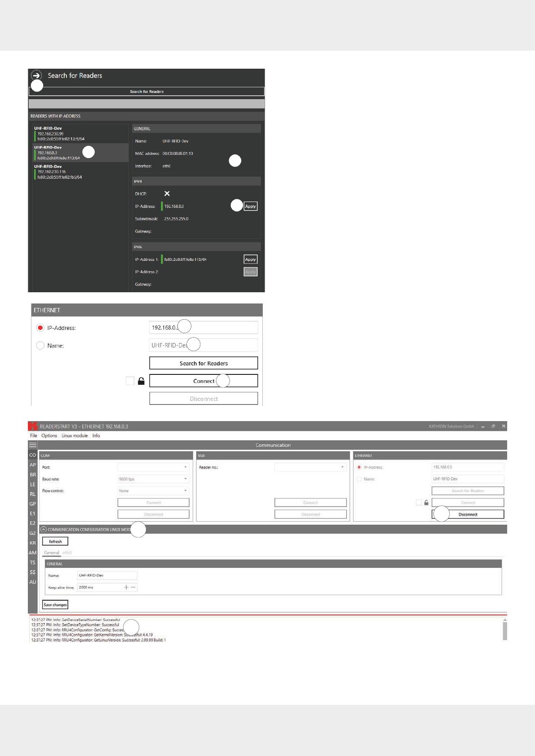The width and height of the screenshot is (535, 756).
Task: Click Search for Readers in the enlarged Ethernet panel
Action: tap(203, 363)
